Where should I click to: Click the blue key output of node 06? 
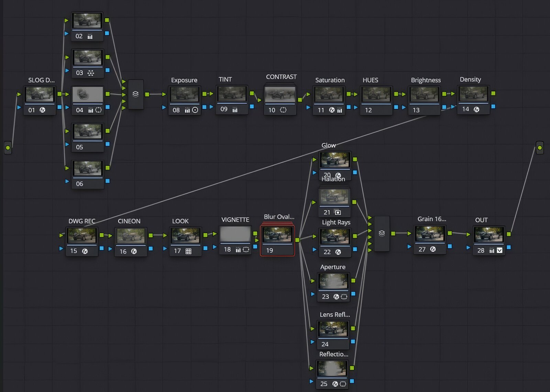coord(108,181)
